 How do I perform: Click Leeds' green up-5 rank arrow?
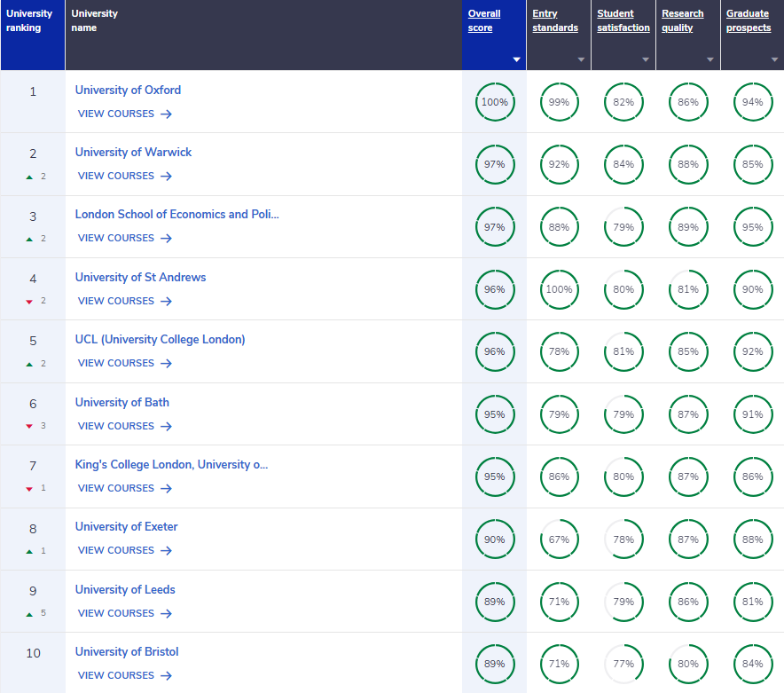[x=29, y=614]
